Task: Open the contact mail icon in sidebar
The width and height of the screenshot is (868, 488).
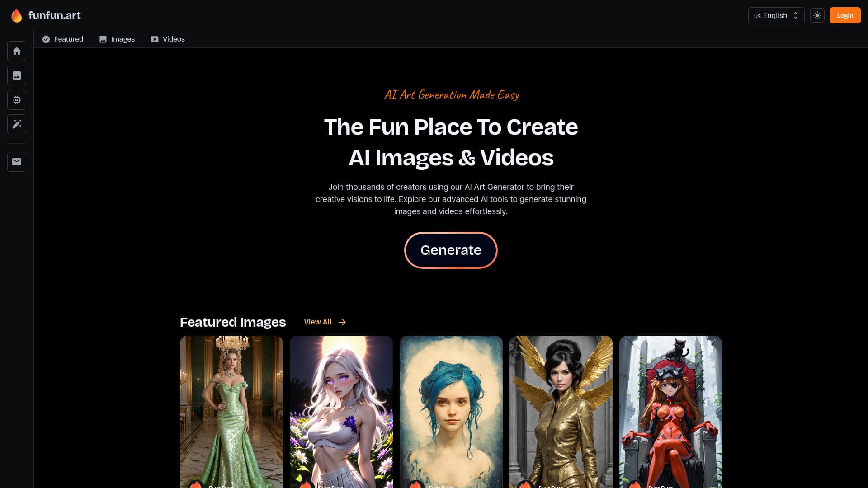Action: (x=16, y=162)
